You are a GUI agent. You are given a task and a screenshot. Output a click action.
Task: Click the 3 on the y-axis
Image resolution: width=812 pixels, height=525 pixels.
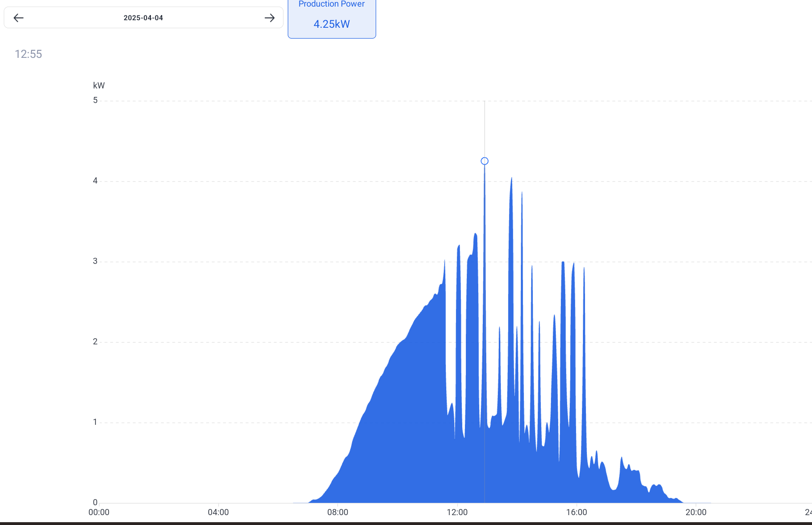coord(95,261)
